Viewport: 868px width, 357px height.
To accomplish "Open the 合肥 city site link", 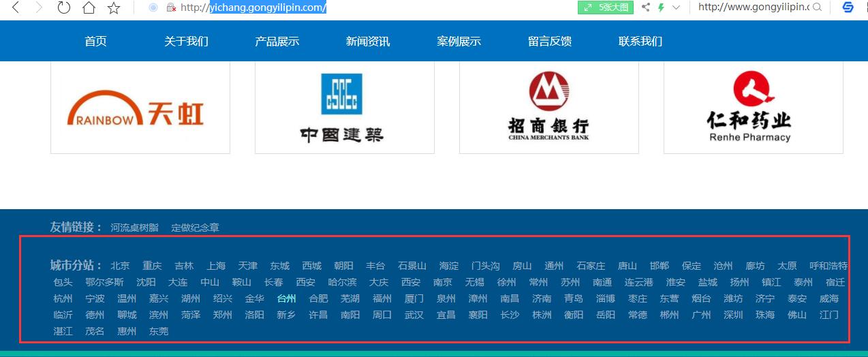I will pyautogui.click(x=318, y=298).
